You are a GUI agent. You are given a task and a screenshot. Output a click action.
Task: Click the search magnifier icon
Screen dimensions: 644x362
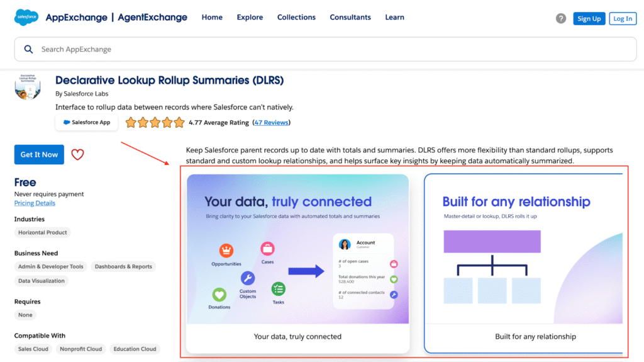(x=28, y=49)
